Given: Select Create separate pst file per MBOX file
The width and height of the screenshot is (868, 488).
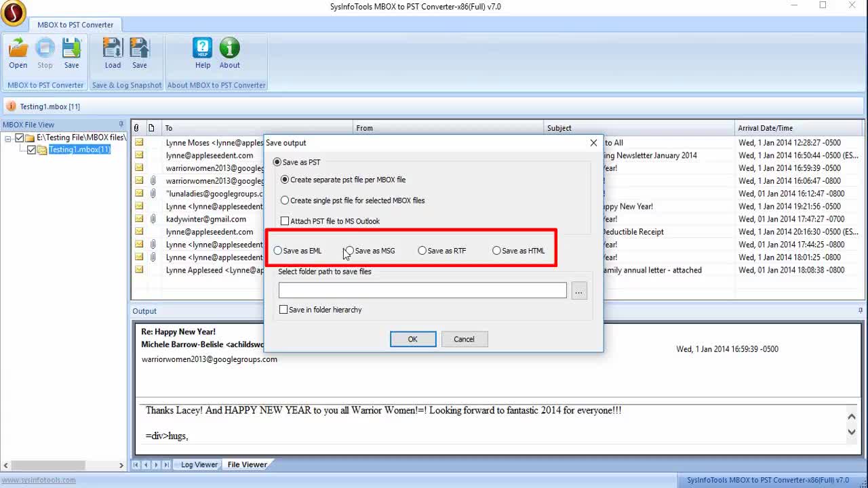Looking at the screenshot, I should (x=285, y=180).
